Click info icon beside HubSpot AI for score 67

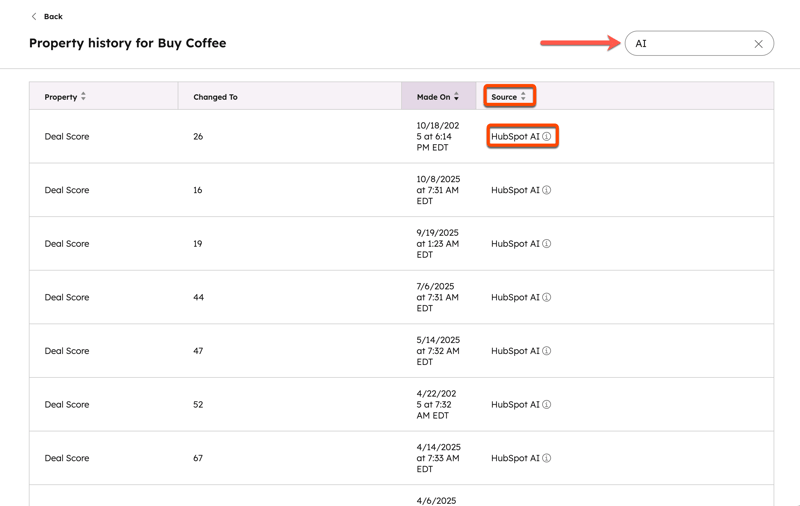[x=547, y=458]
